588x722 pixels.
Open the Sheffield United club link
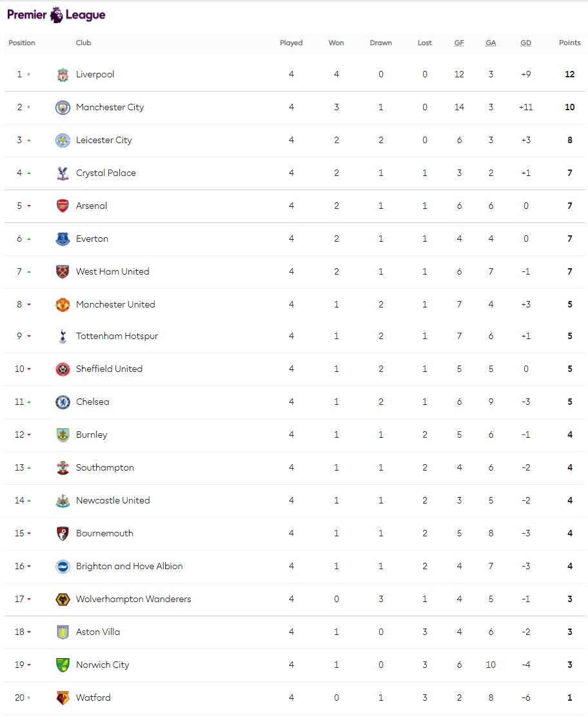pyautogui.click(x=109, y=369)
